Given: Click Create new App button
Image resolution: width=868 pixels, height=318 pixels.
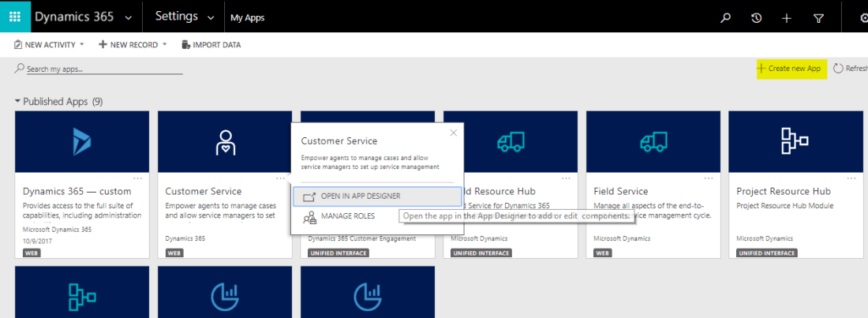Looking at the screenshot, I should (789, 69).
